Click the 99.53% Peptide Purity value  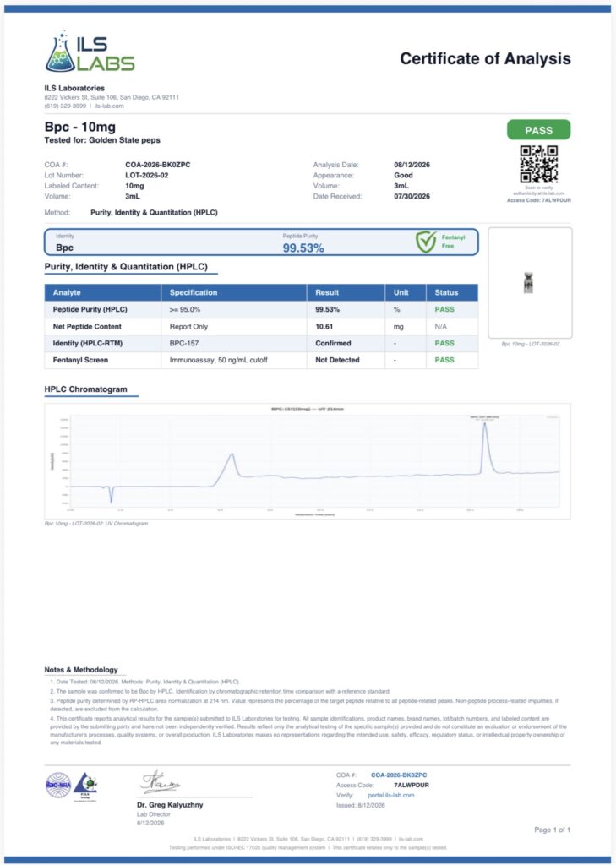tap(303, 248)
